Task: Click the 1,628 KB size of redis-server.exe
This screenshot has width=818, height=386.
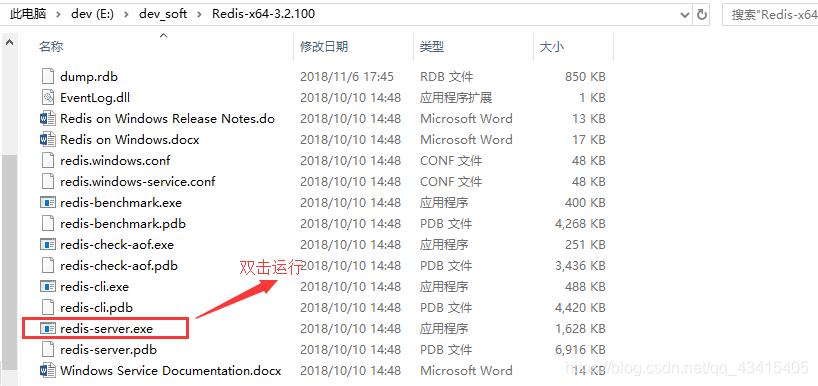Action: (x=580, y=329)
